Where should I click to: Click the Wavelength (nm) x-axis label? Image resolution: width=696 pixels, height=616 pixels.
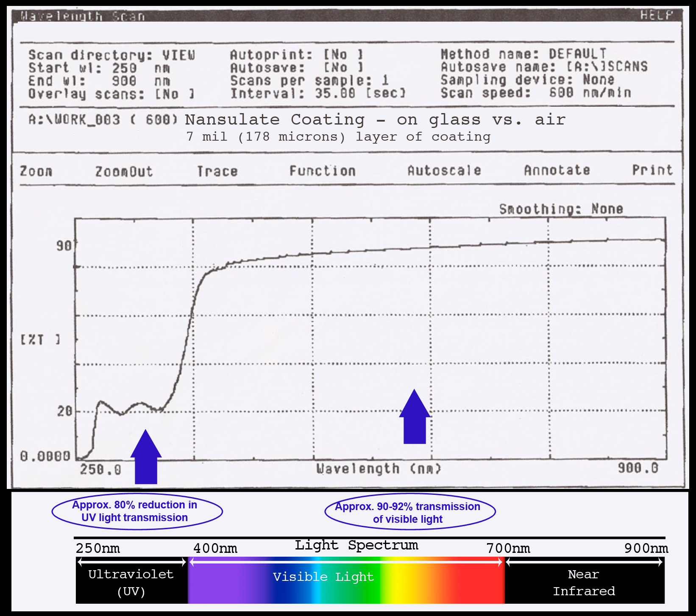click(379, 469)
